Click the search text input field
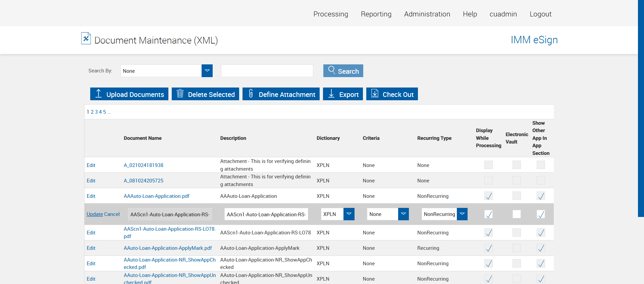Viewport: 644px width, 284px height. [x=267, y=71]
